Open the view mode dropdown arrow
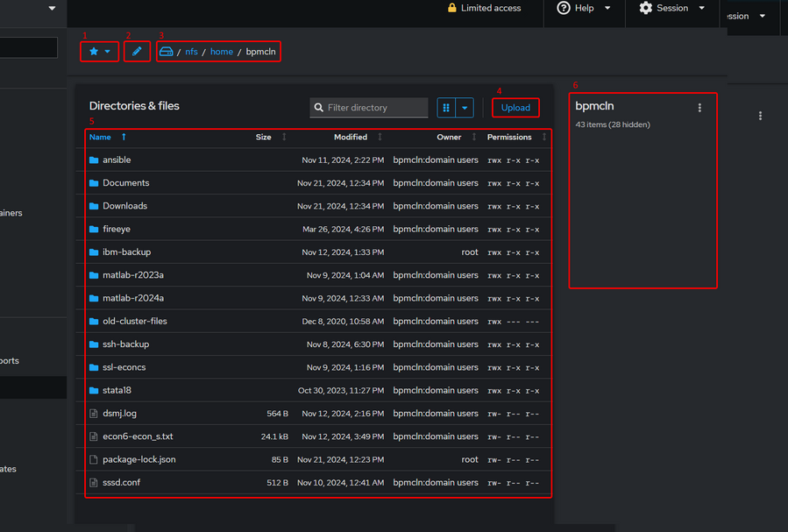 point(465,108)
